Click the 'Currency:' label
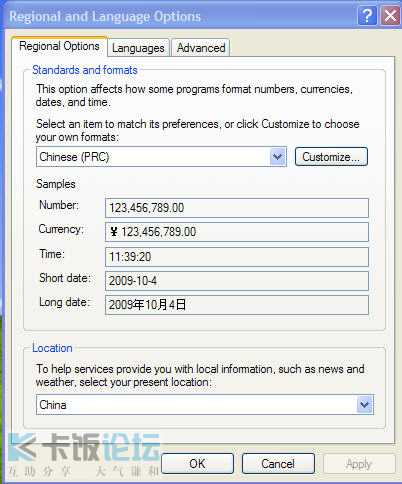The image size is (402, 484). click(x=61, y=229)
